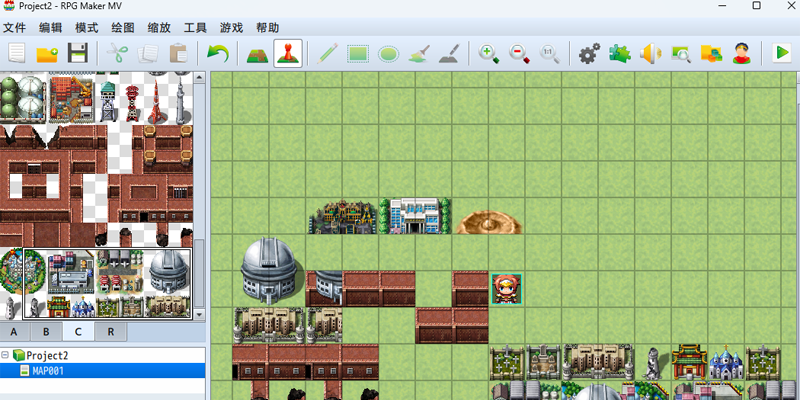800x400 pixels.
Task: Save project with the floppy disk icon
Action: (x=78, y=53)
